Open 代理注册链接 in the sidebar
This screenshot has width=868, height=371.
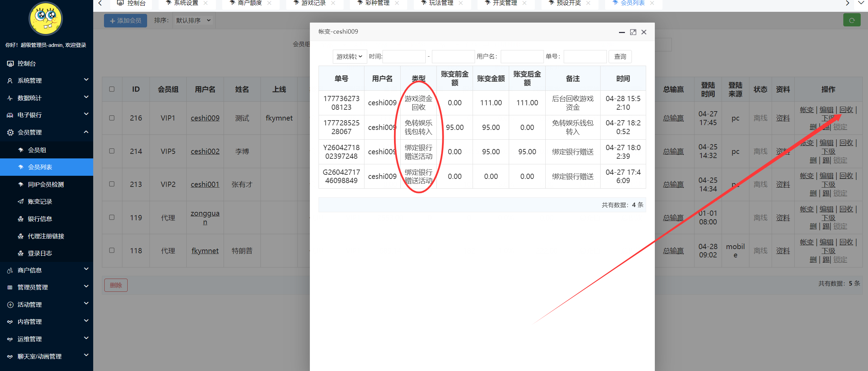click(x=46, y=236)
